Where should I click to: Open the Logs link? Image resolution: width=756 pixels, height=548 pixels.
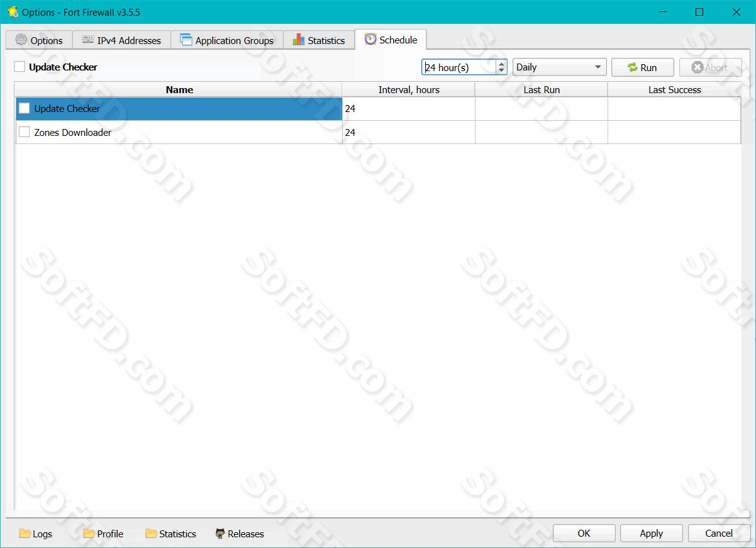coord(36,534)
